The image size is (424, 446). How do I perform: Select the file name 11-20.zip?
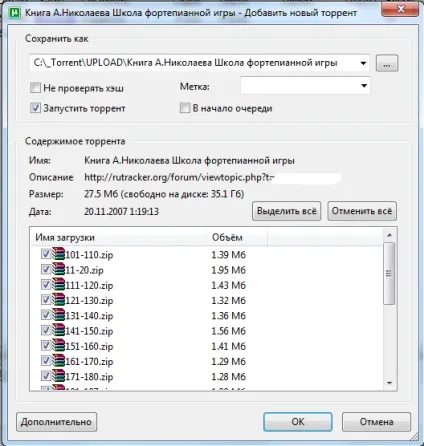[85, 270]
